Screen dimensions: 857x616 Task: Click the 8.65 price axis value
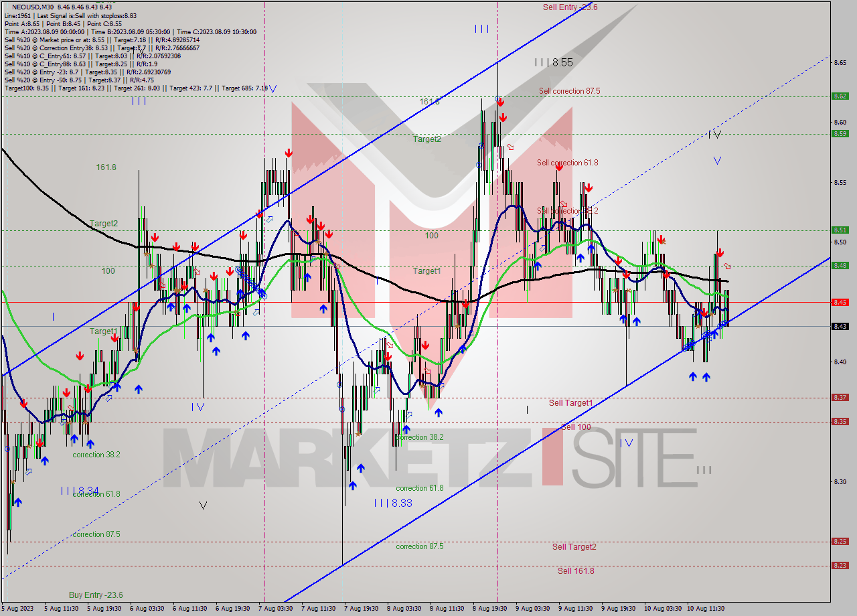[840, 63]
